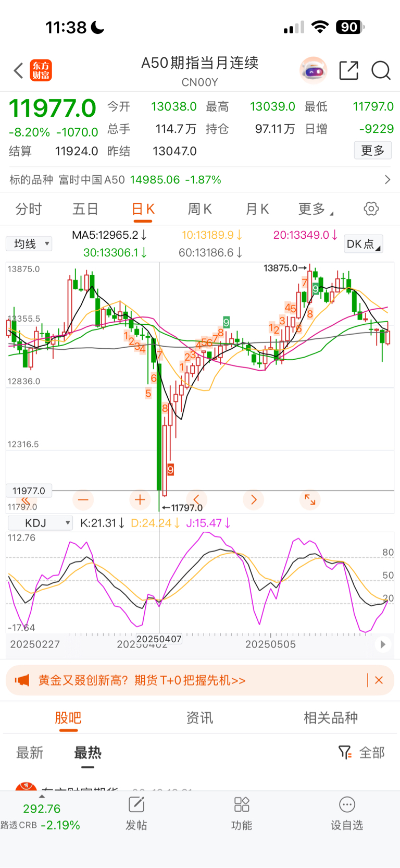Tap the share/export icon
The width and height of the screenshot is (400, 868).
348,70
